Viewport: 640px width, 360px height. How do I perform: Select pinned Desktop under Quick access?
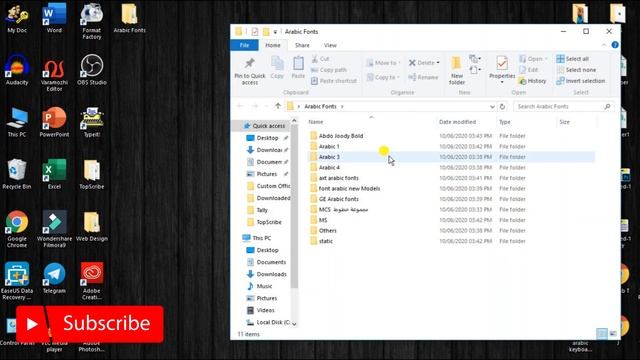coord(266,138)
